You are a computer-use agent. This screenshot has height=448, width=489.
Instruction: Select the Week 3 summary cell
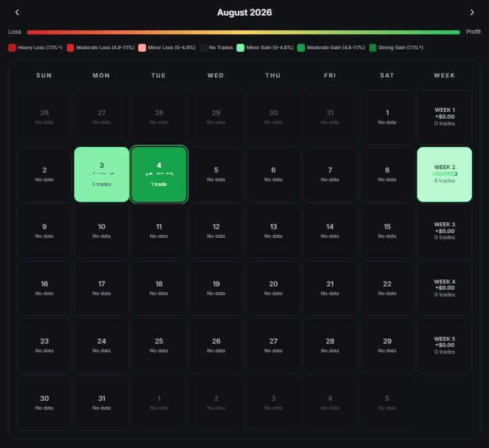[x=445, y=231]
